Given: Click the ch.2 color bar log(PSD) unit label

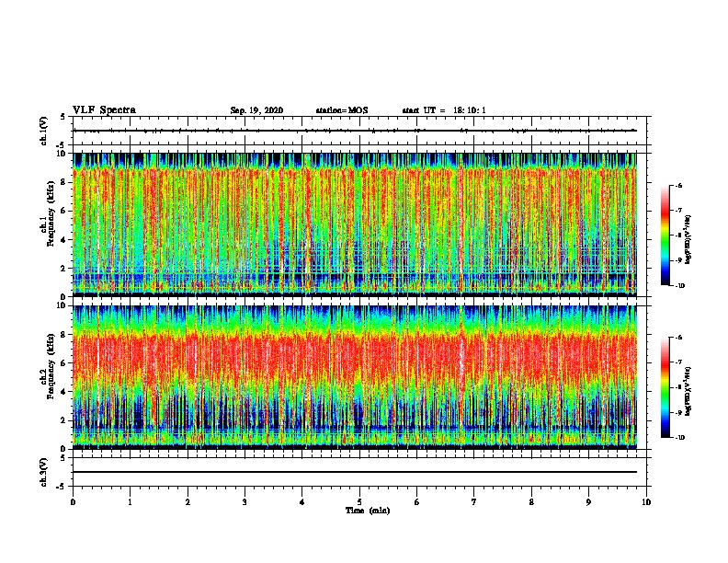Looking at the screenshot, I should pos(688,391).
